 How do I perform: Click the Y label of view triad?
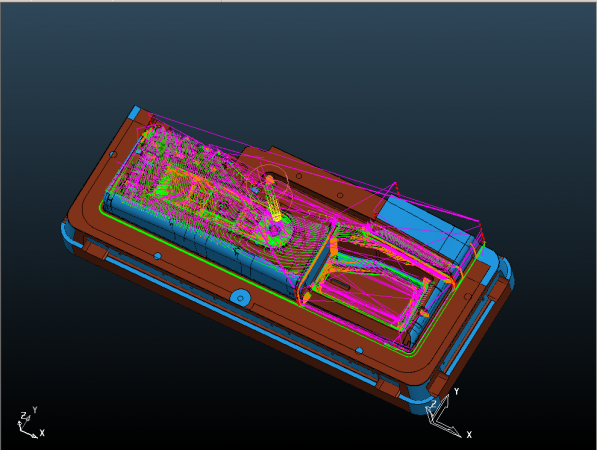35,410
